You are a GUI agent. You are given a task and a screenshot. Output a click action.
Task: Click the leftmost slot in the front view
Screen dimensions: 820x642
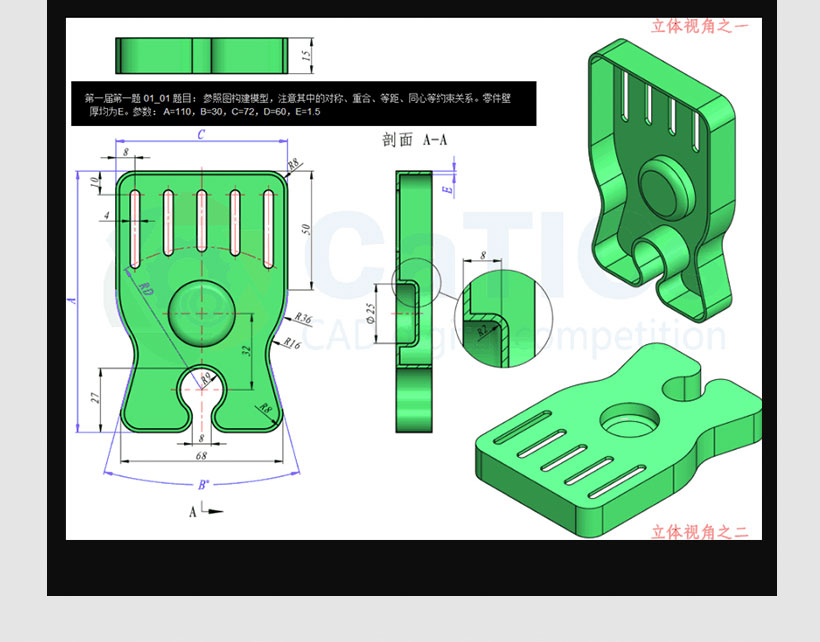[133, 227]
